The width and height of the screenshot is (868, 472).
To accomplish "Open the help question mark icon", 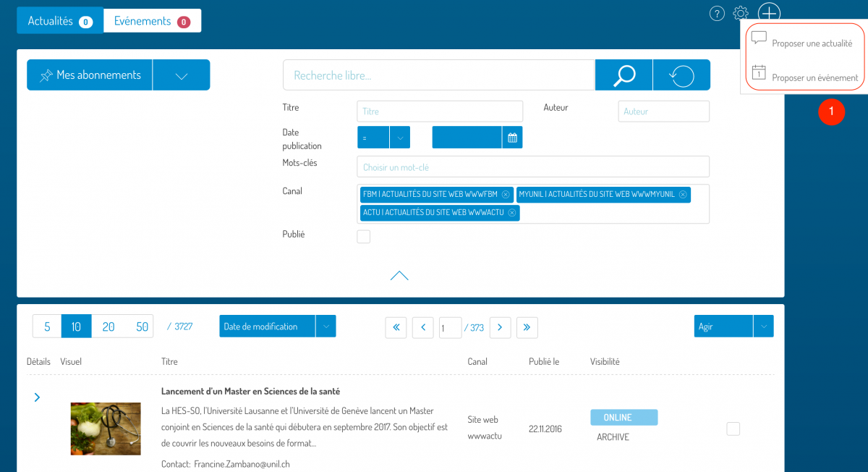I will [x=717, y=13].
